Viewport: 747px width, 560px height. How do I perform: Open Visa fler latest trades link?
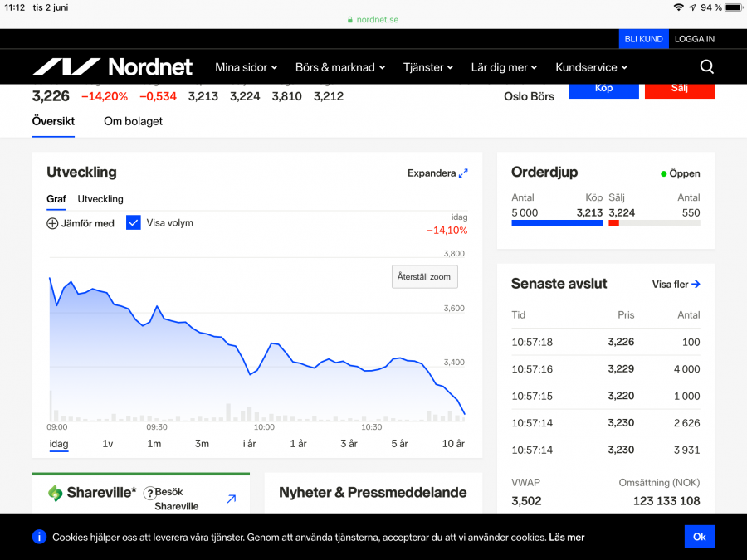point(676,285)
